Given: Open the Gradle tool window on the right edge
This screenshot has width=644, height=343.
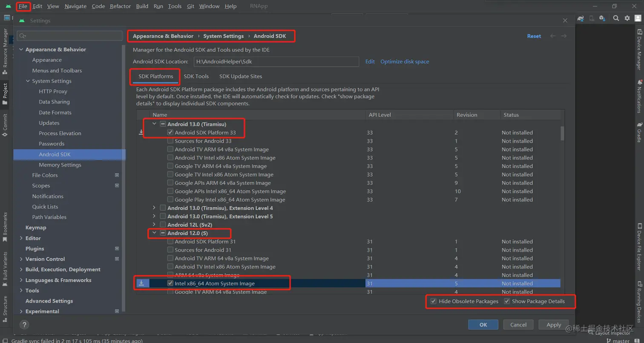Looking at the screenshot, I should click(639, 132).
